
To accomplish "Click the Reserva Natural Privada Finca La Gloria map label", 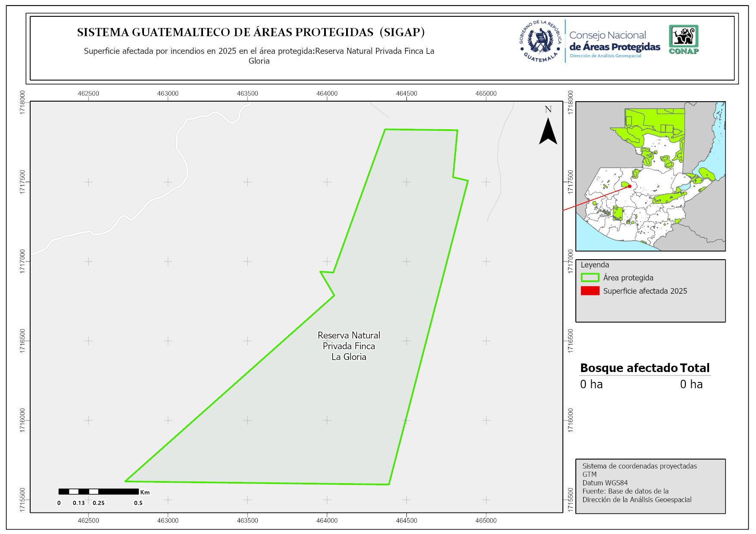I will click(x=349, y=346).
